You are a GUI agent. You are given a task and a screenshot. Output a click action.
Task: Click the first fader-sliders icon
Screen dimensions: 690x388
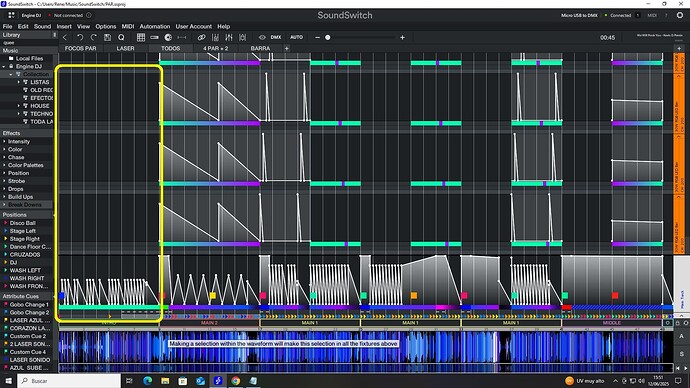[x=215, y=37]
